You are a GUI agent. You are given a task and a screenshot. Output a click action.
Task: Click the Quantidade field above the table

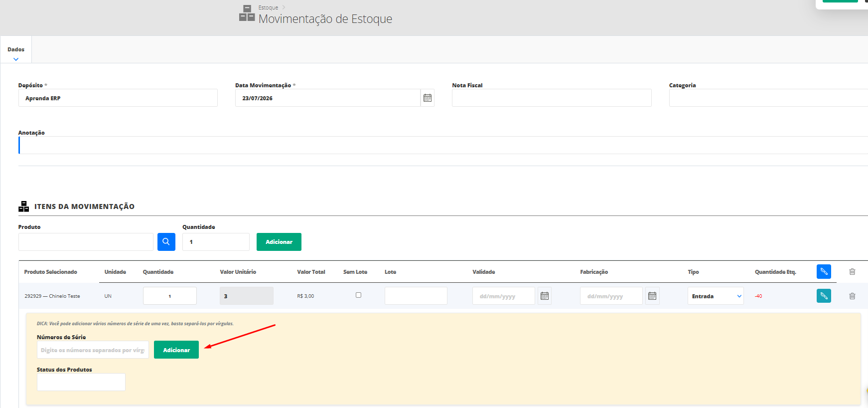tap(216, 242)
